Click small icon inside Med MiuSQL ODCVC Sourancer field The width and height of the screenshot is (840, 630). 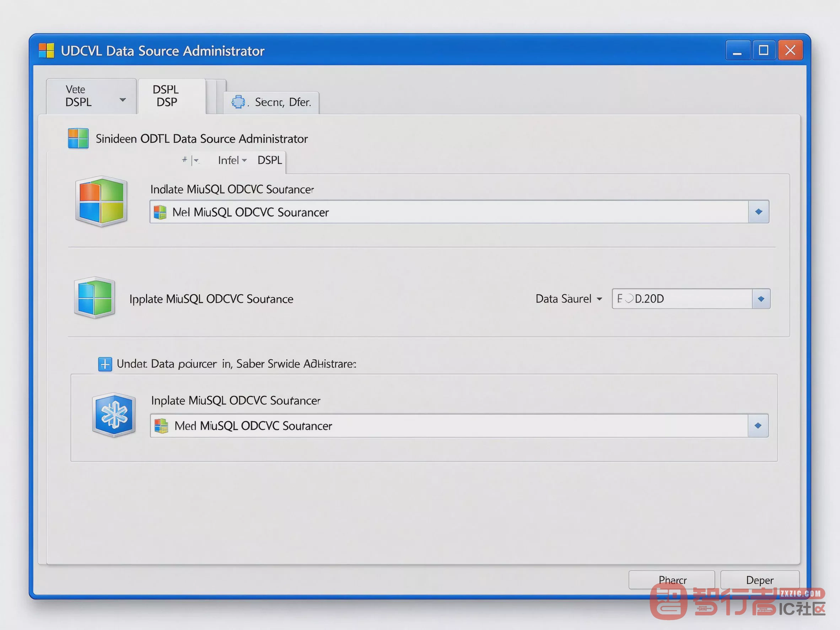[x=161, y=426]
